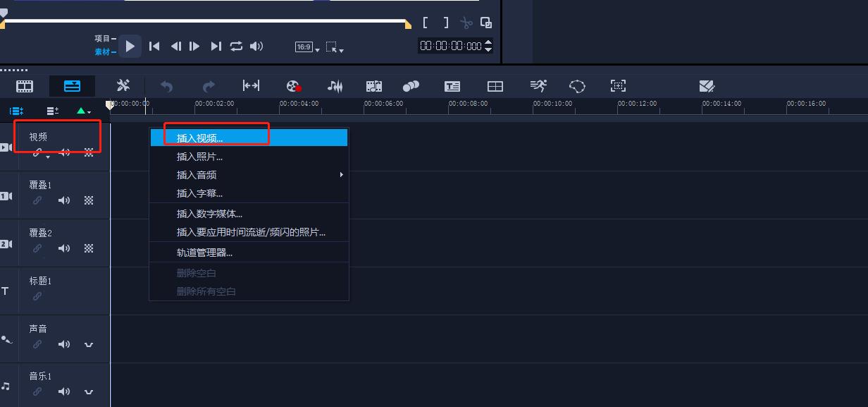Open the record/capture option icon
This screenshot has width=868, height=407.
point(294,86)
